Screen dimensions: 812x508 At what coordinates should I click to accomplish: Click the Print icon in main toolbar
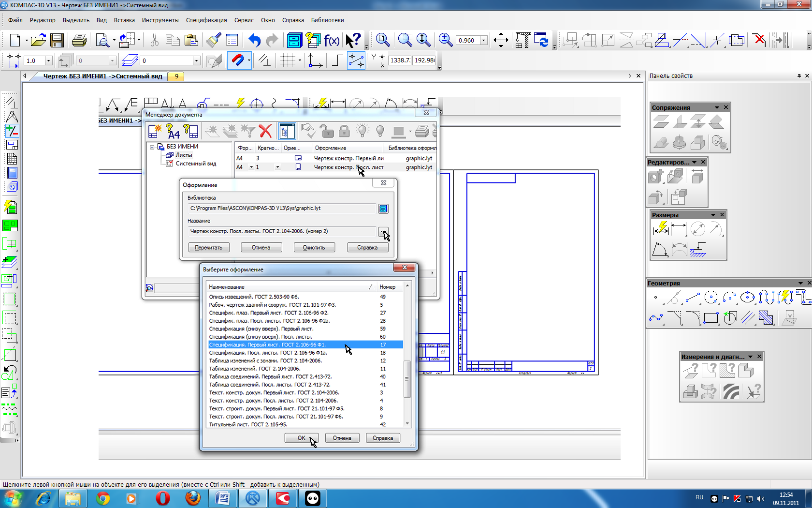[x=79, y=40]
